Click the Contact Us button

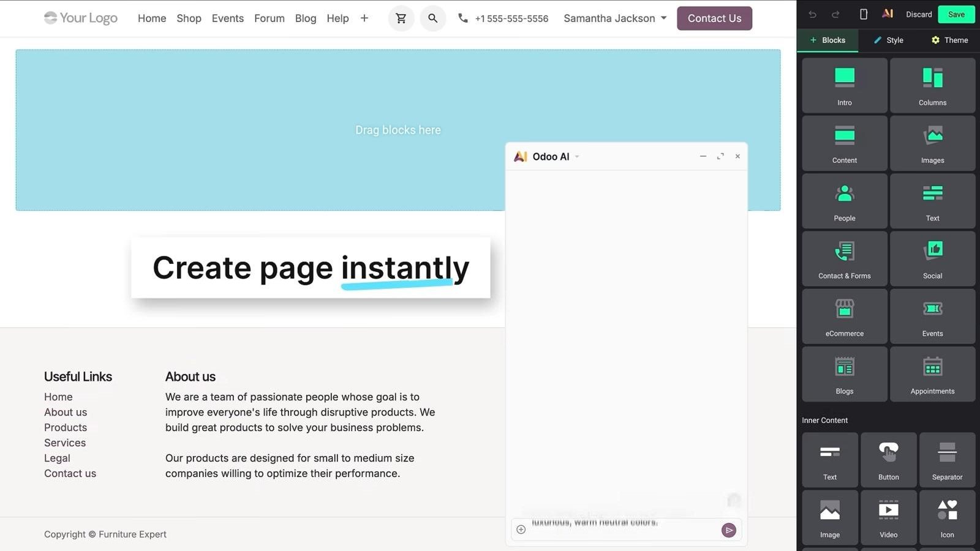(714, 18)
